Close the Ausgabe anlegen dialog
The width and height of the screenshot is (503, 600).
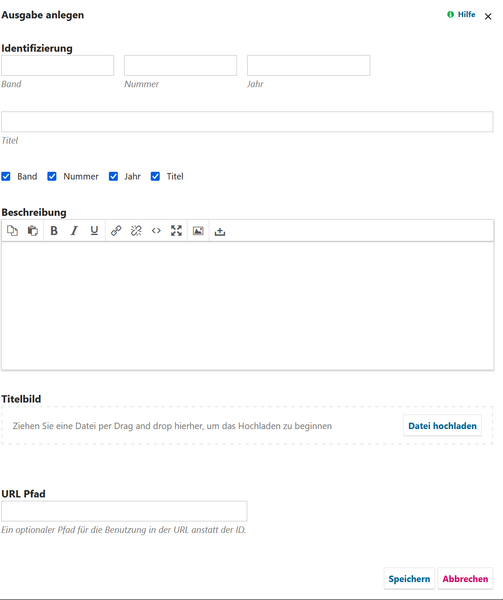point(488,16)
